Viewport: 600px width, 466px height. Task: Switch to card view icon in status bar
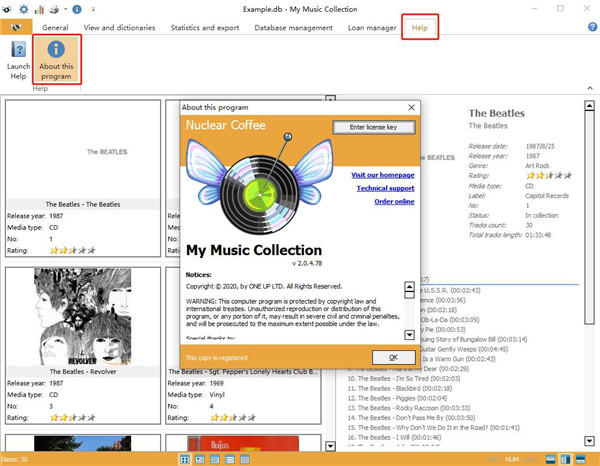click(200, 459)
